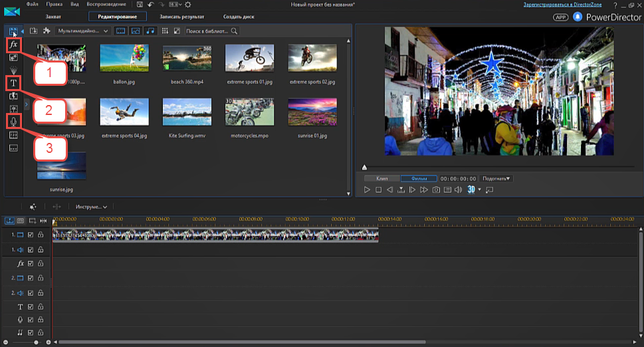Image resolution: width=644 pixels, height=347 pixels.
Task: Disable the effects (fx) track checkbox
Action: point(31,263)
